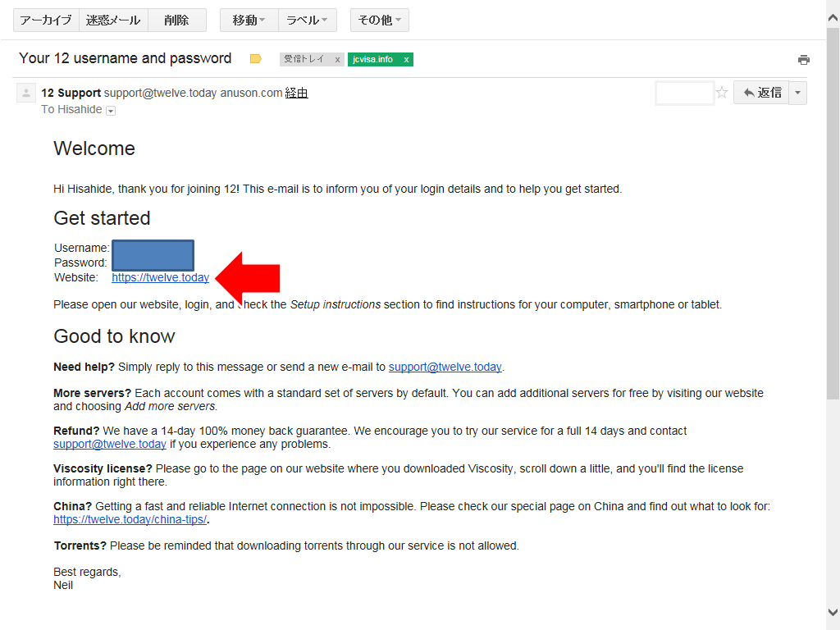Click the 'Username:' label
The width and height of the screenshot is (840, 630).
[x=82, y=248]
